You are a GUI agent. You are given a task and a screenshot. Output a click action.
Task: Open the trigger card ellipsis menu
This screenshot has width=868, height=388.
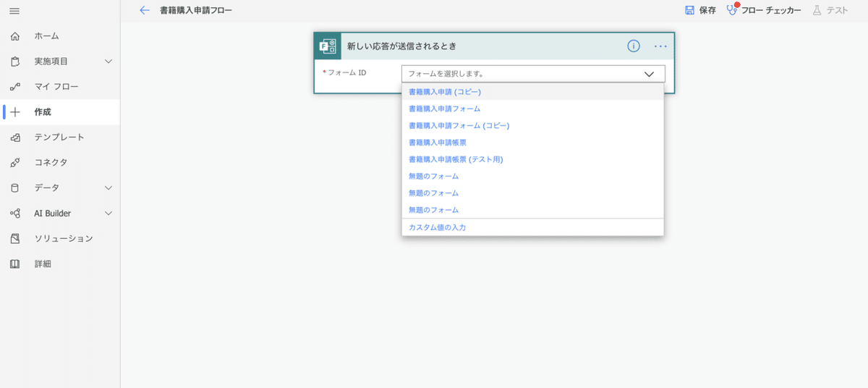pos(660,46)
